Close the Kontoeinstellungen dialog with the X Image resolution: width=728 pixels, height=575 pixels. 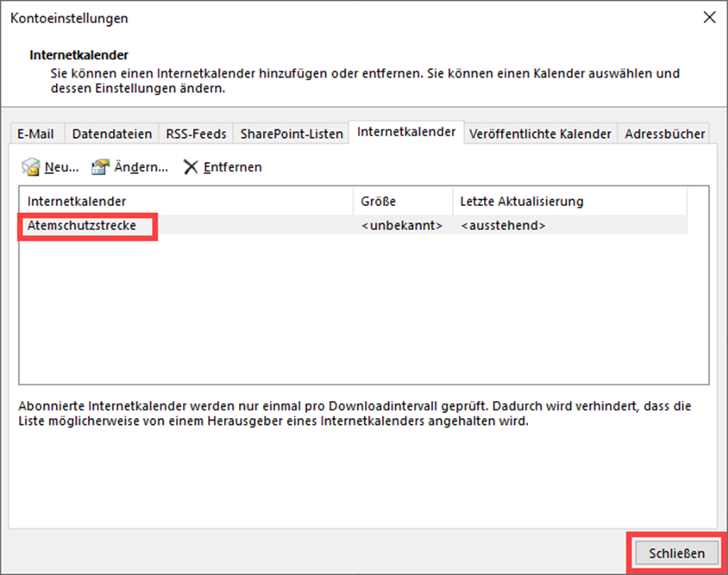[x=709, y=17]
